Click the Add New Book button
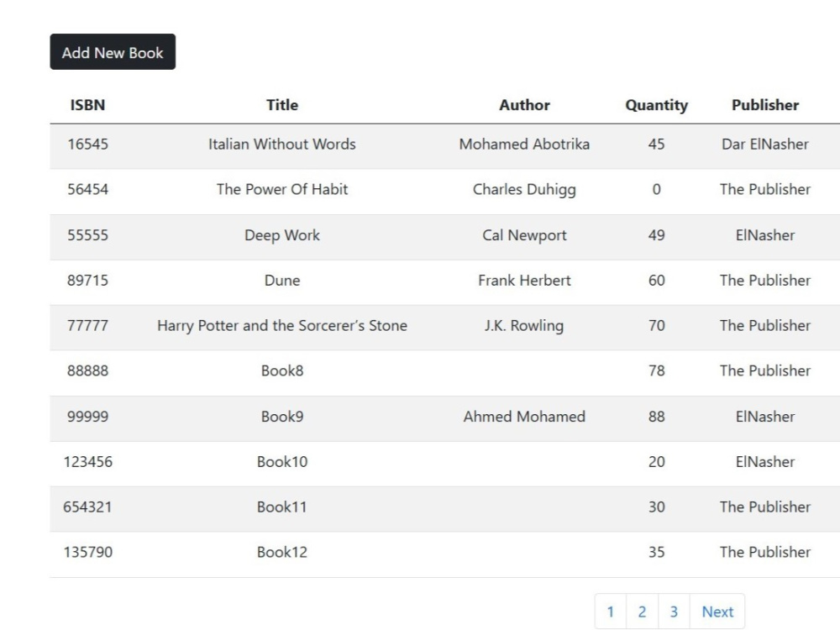The width and height of the screenshot is (840, 630). [x=113, y=52]
